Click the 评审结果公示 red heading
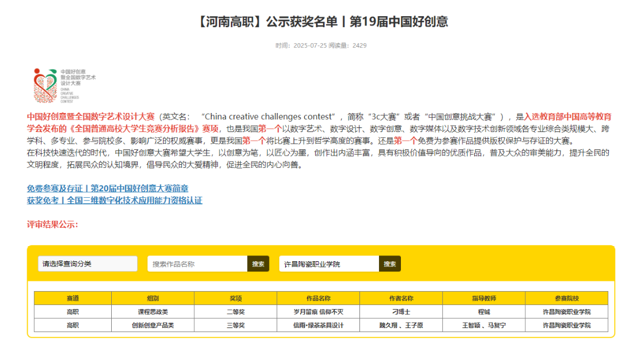 pyautogui.click(x=52, y=224)
